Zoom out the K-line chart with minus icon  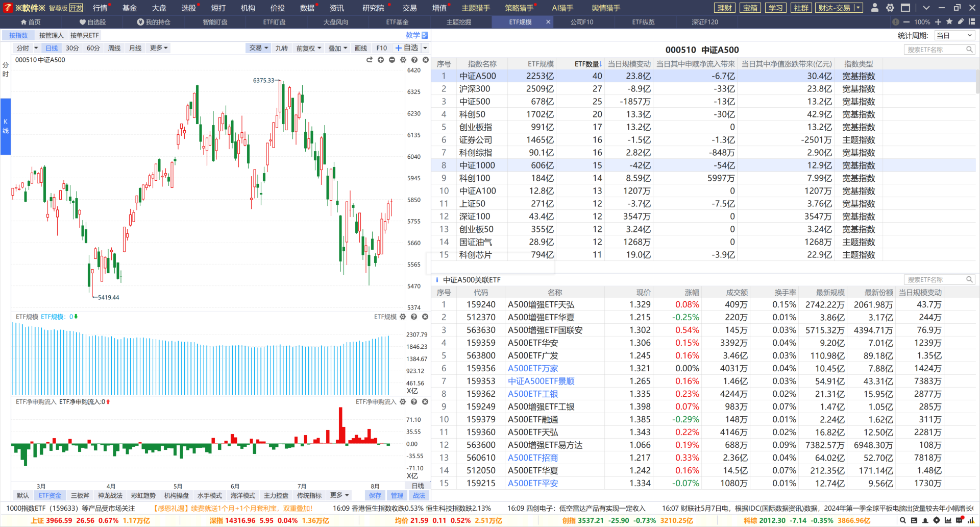392,60
